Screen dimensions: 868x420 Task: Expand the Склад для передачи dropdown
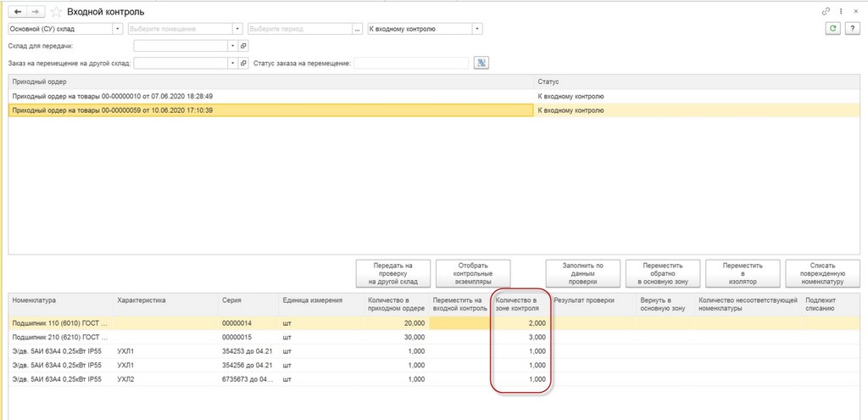point(233,46)
